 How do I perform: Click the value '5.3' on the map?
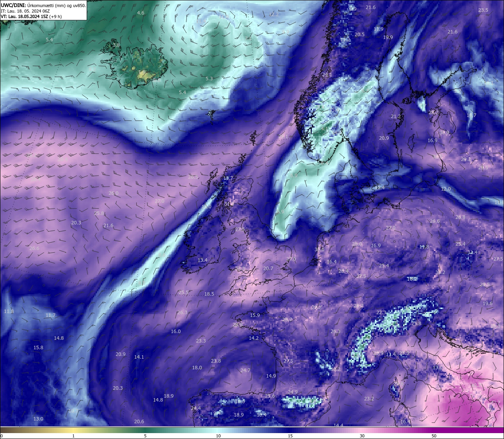point(209,79)
